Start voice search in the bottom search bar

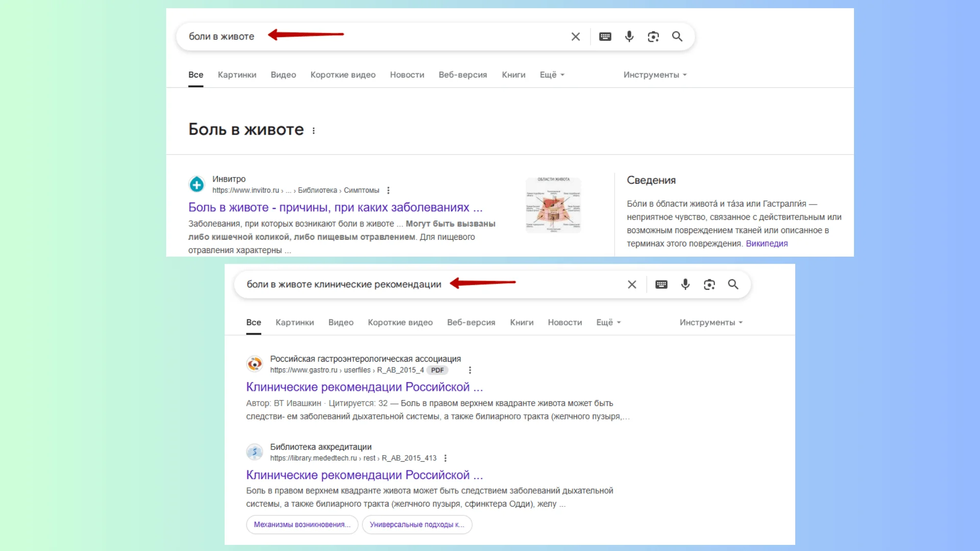coord(685,285)
